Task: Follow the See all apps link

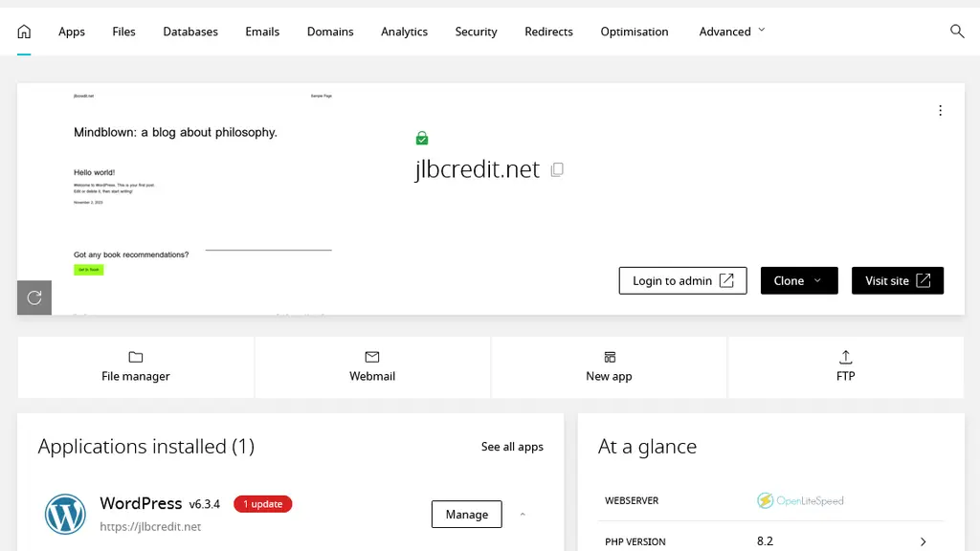Action: 513,447
